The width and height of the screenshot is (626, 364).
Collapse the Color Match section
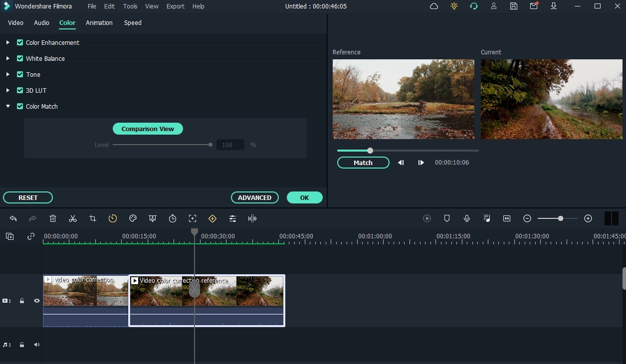pyautogui.click(x=8, y=106)
